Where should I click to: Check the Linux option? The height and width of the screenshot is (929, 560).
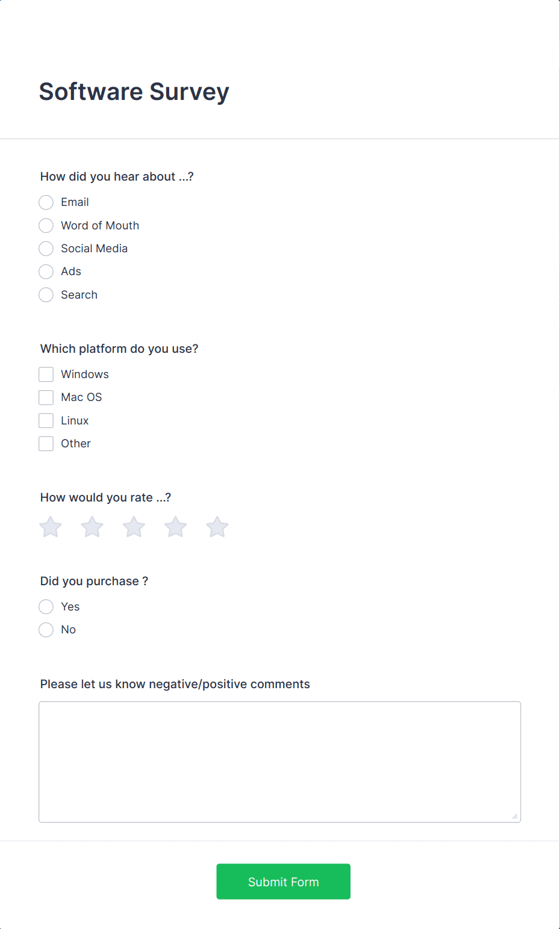(46, 420)
